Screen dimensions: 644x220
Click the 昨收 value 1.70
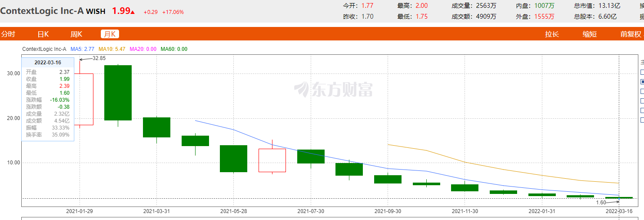367,17
